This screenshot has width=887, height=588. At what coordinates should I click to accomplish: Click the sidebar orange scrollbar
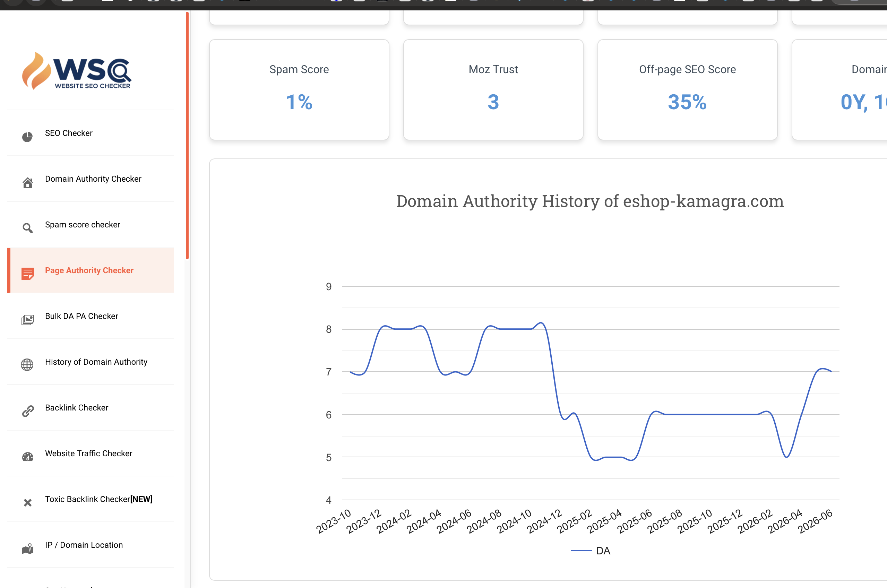click(187, 135)
